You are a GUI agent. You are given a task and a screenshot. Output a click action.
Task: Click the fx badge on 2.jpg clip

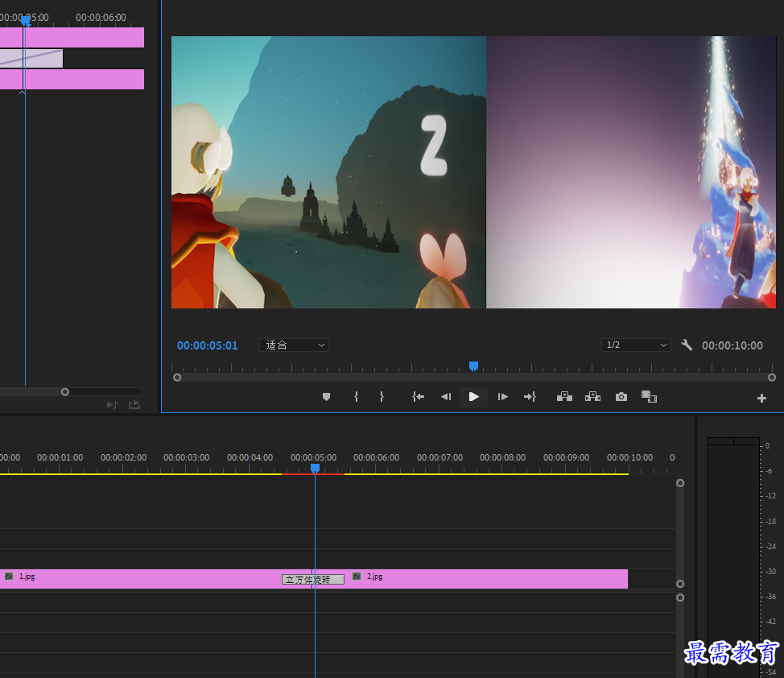357,577
